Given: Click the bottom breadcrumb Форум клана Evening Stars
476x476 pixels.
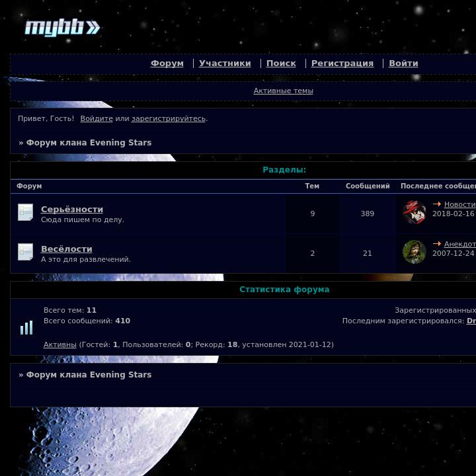Looking at the screenshot, I should (89, 375).
